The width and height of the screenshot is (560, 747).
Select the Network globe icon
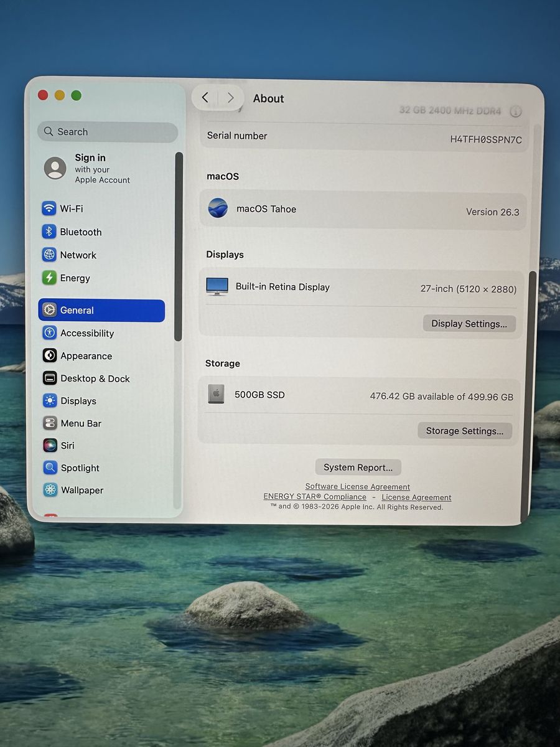pyautogui.click(x=49, y=255)
